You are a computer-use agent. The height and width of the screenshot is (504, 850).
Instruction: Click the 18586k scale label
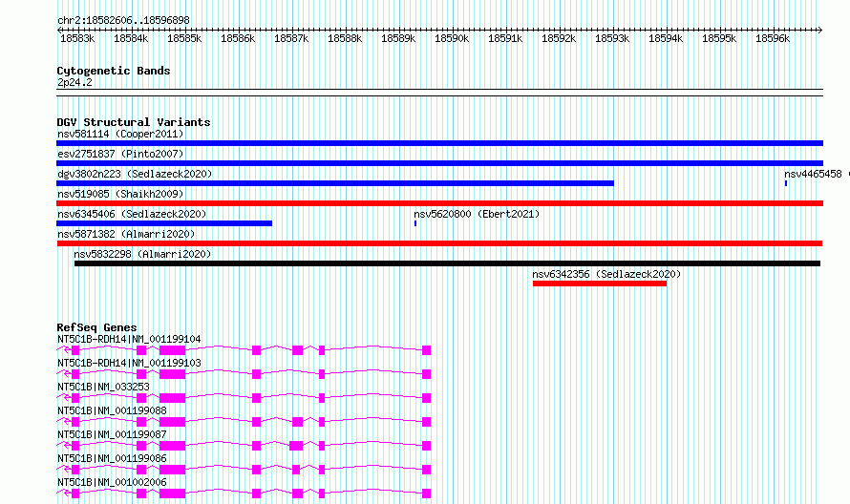click(x=238, y=38)
